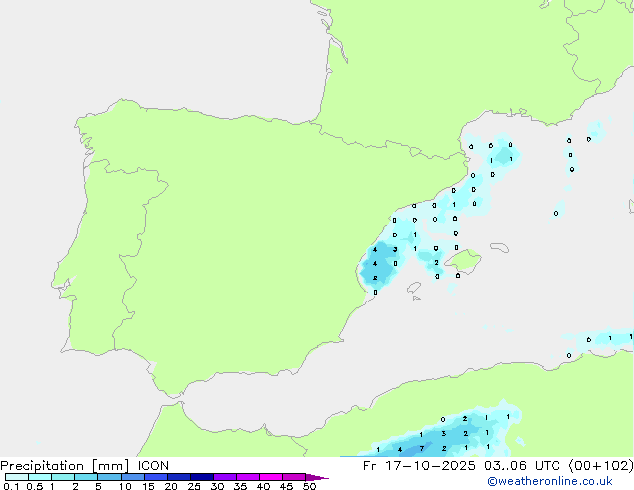Click the "35" legend scale label
Viewport: 634px width, 490px height.
pyautogui.click(x=240, y=486)
